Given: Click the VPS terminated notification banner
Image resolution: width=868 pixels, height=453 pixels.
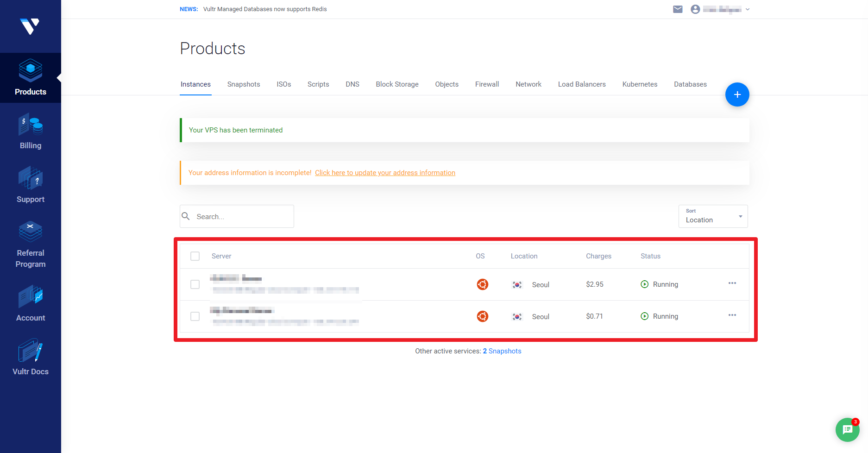Looking at the screenshot, I should [465, 130].
